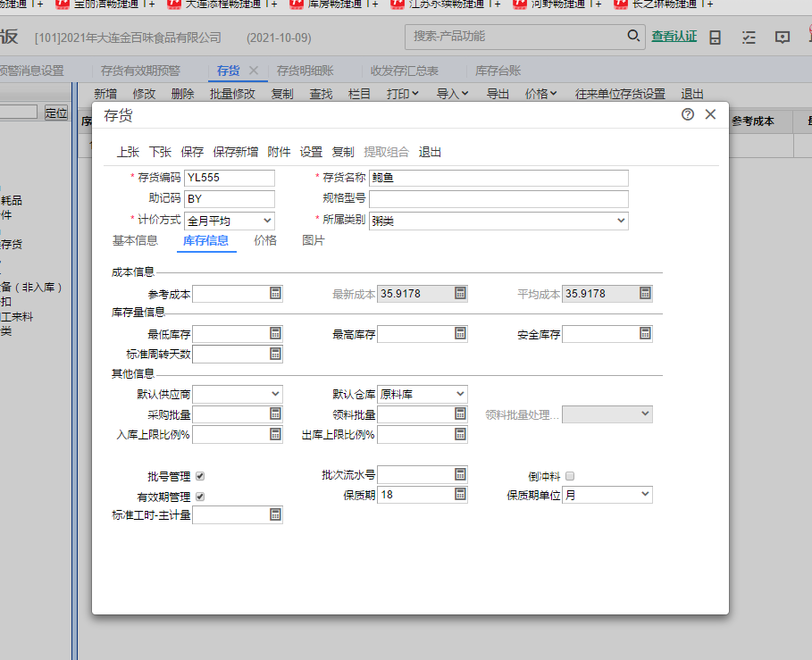Open the 查看认证 link
The image size is (812, 660).
tap(674, 37)
